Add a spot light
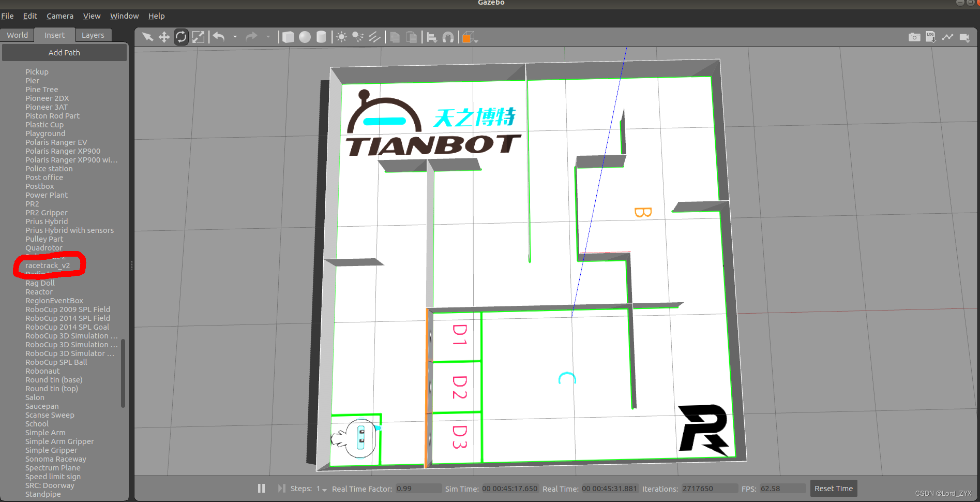980x502 pixels. tap(358, 37)
